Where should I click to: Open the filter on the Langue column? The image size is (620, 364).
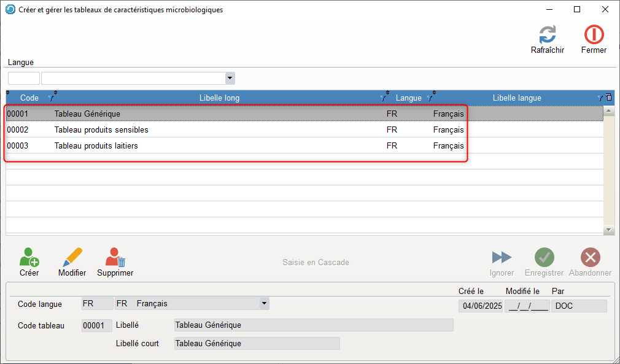coord(430,98)
